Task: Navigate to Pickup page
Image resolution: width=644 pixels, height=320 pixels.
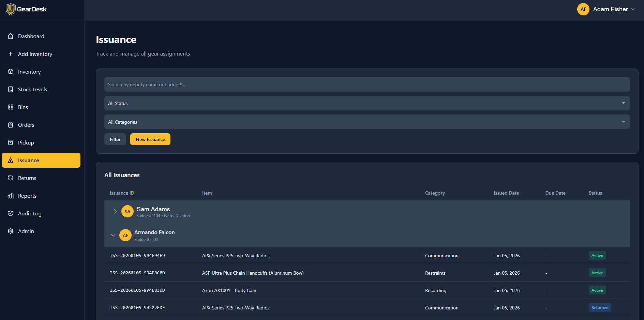Action: click(x=26, y=143)
